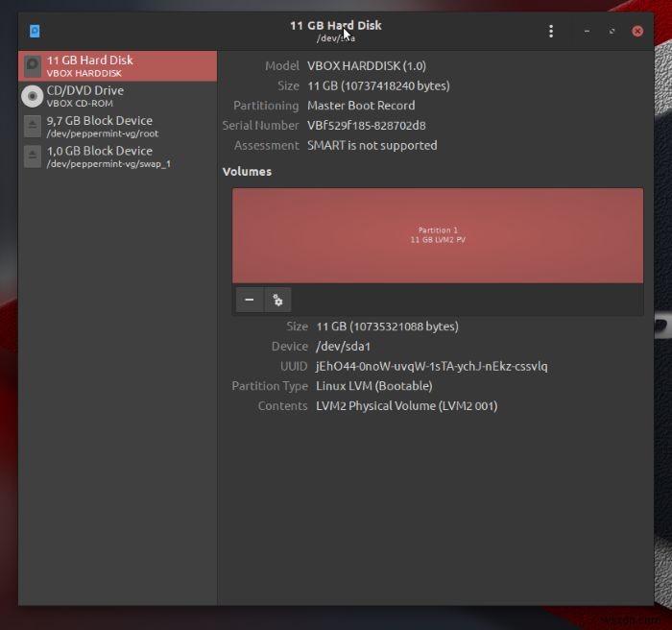Click the SMART is not supported assessment

[x=372, y=145]
